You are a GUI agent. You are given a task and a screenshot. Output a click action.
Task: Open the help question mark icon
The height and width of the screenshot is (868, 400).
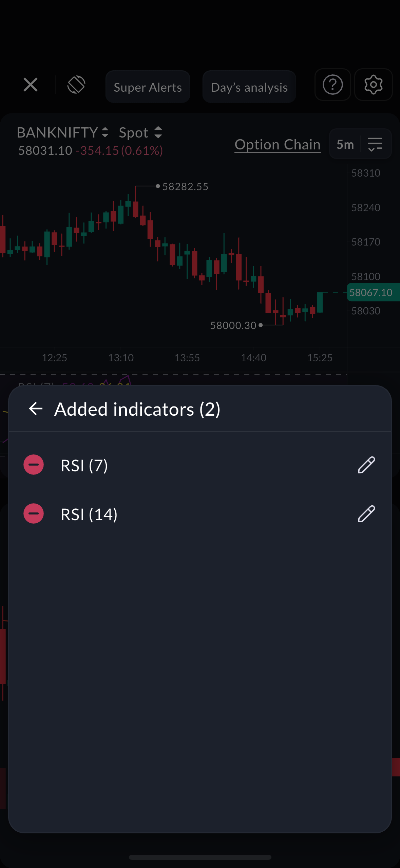coord(332,85)
